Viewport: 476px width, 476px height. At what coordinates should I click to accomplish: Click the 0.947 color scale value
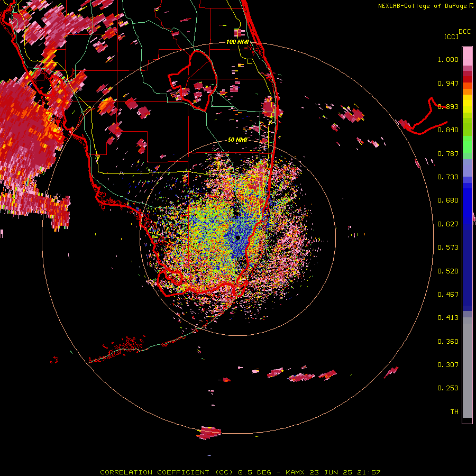(x=448, y=83)
